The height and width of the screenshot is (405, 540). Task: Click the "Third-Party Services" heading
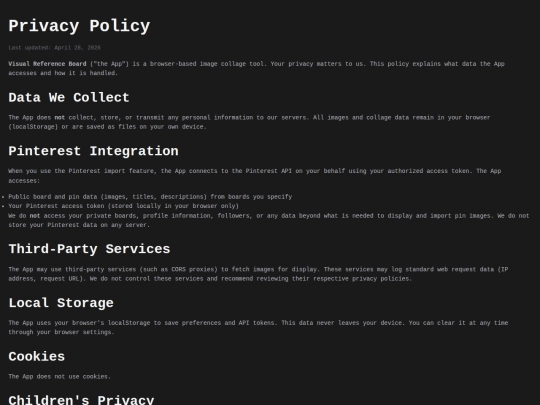89,249
